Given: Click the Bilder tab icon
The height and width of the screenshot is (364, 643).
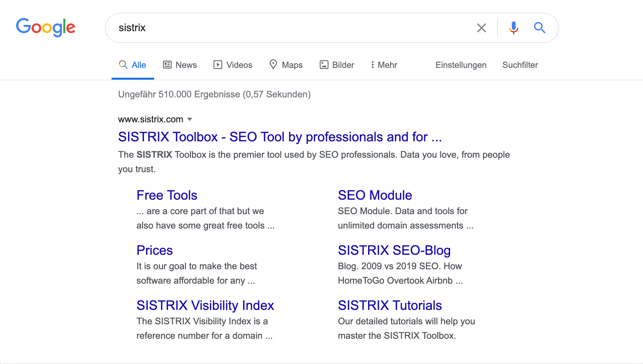Looking at the screenshot, I should (323, 65).
